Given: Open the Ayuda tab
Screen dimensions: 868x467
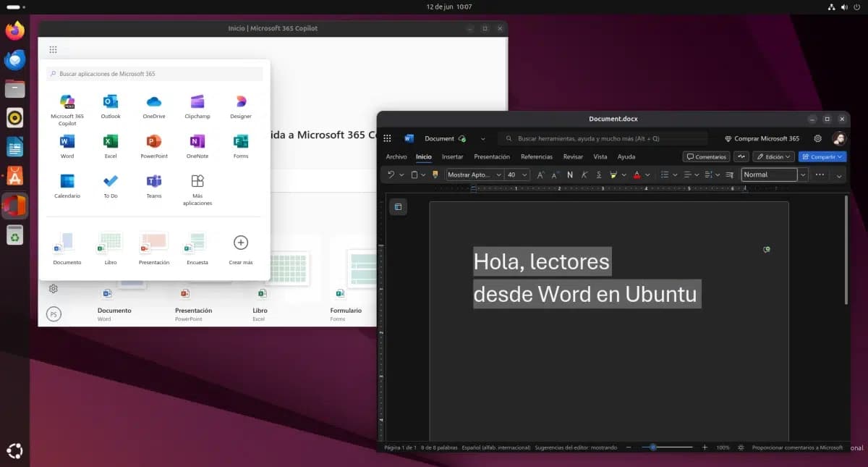Looking at the screenshot, I should pos(626,156).
